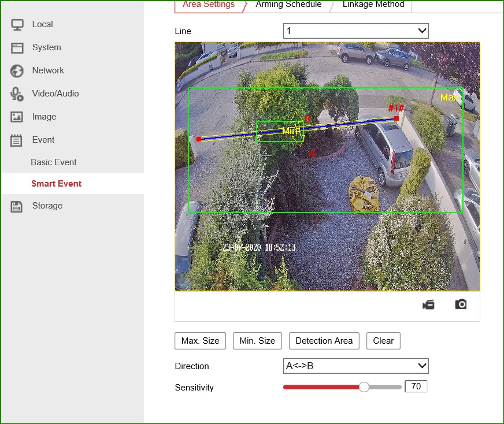Viewport: 504px width, 424px height.
Task: Click the Local monitor icon in sidebar
Action: [17, 24]
